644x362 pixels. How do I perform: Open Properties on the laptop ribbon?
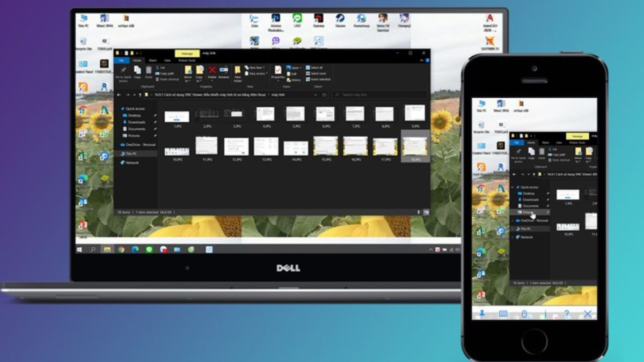[278, 72]
